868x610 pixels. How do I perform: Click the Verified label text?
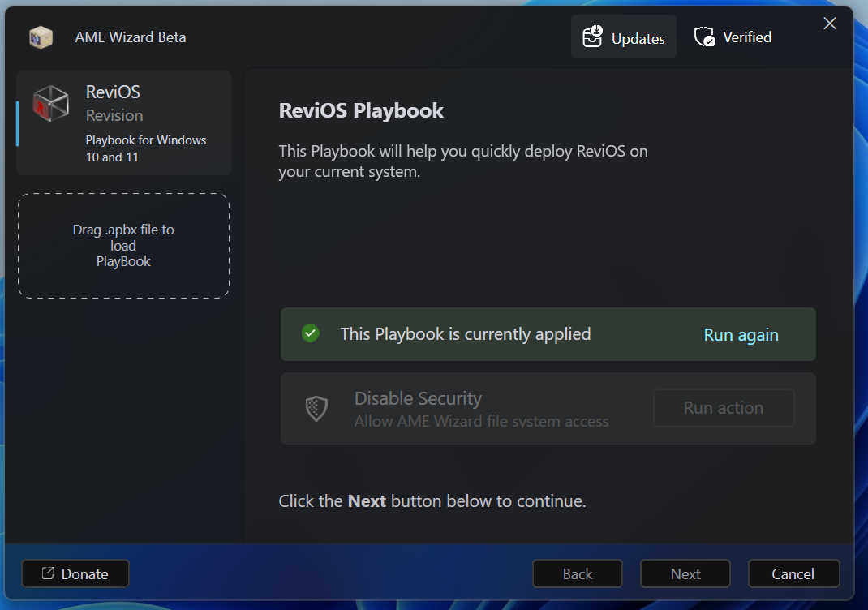(x=747, y=37)
